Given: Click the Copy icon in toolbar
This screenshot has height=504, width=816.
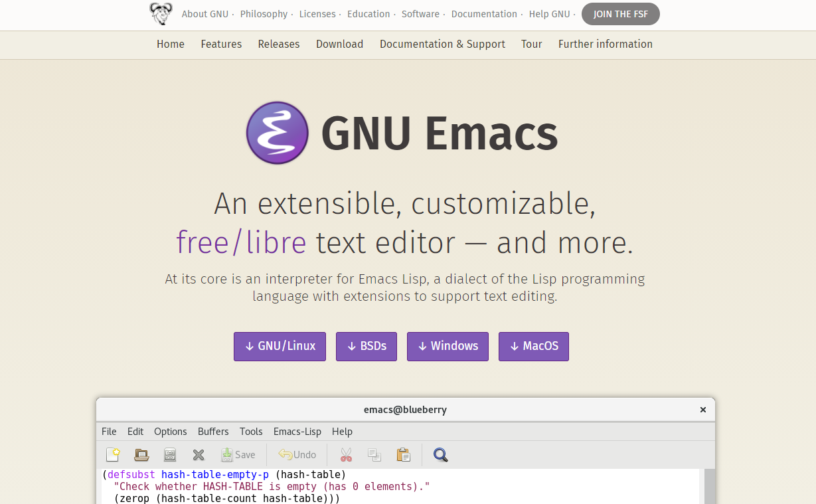Looking at the screenshot, I should pos(374,455).
